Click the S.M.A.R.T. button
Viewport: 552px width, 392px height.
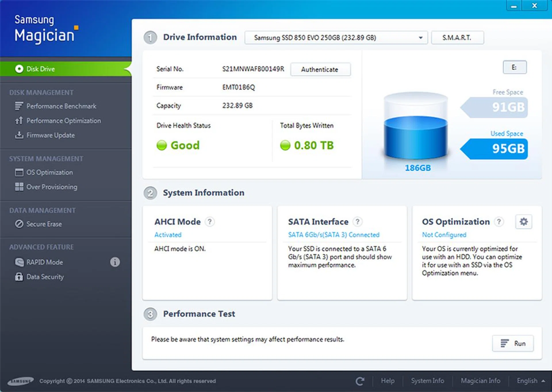pos(457,38)
